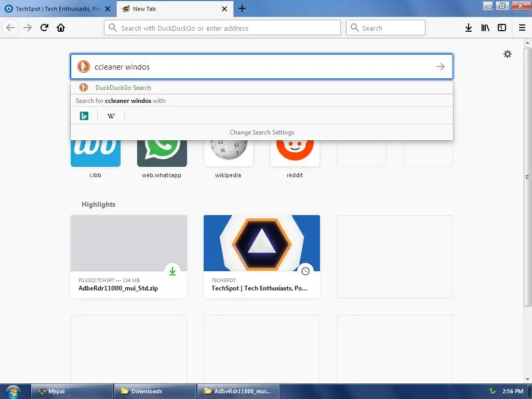Click into the ccleaner windos search field
Screen dimensions: 532x399
coord(262,66)
